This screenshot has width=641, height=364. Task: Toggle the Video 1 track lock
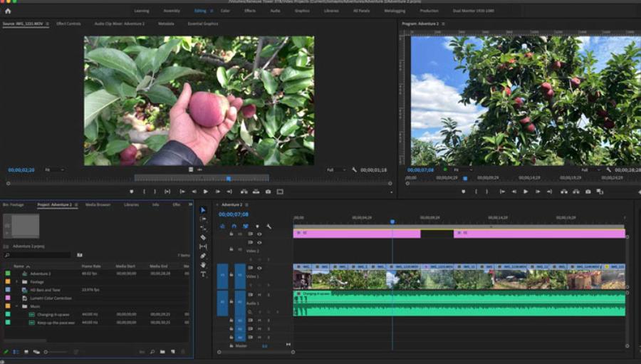231,275
